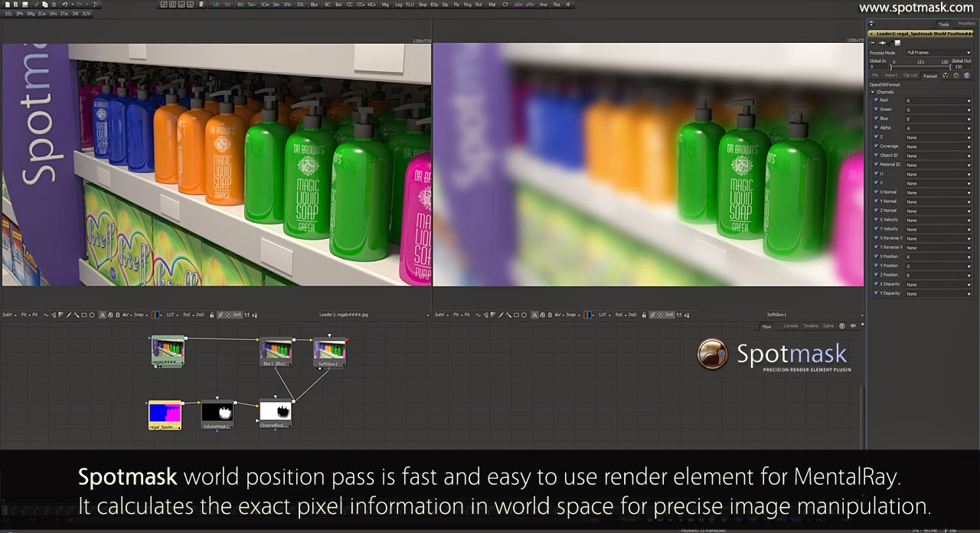Add a Brightness Contrast tool via BC button
Image resolution: width=980 pixels, height=533 pixels.
(x=327, y=5)
